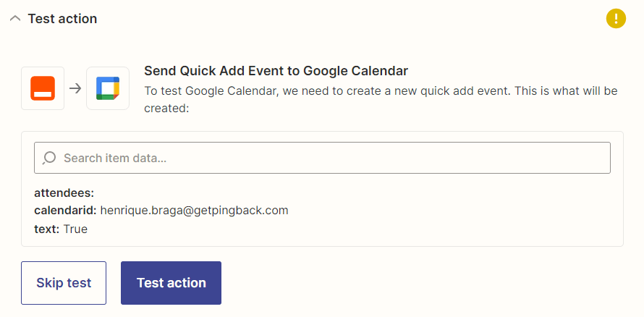
Task: Select the attendees field label
Action: click(64, 193)
